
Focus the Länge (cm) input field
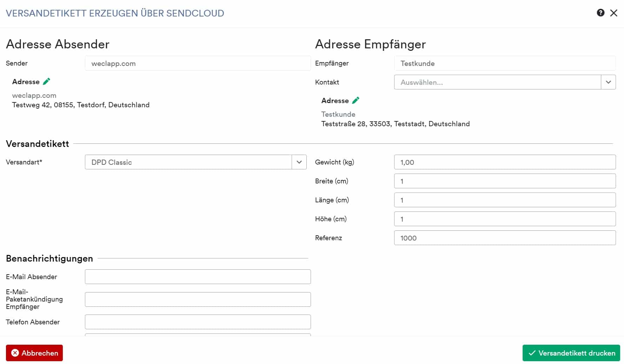pos(505,200)
